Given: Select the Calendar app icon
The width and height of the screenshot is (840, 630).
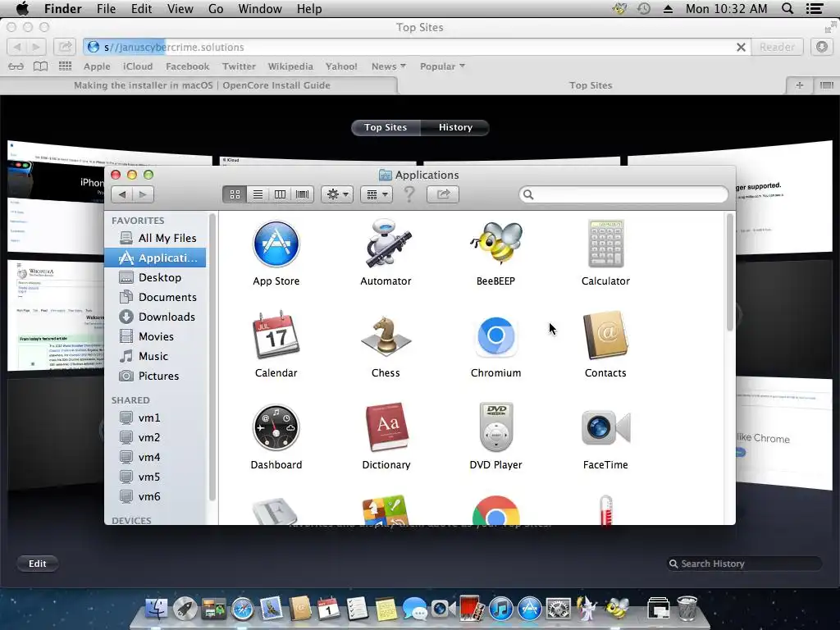Looking at the screenshot, I should [276, 336].
